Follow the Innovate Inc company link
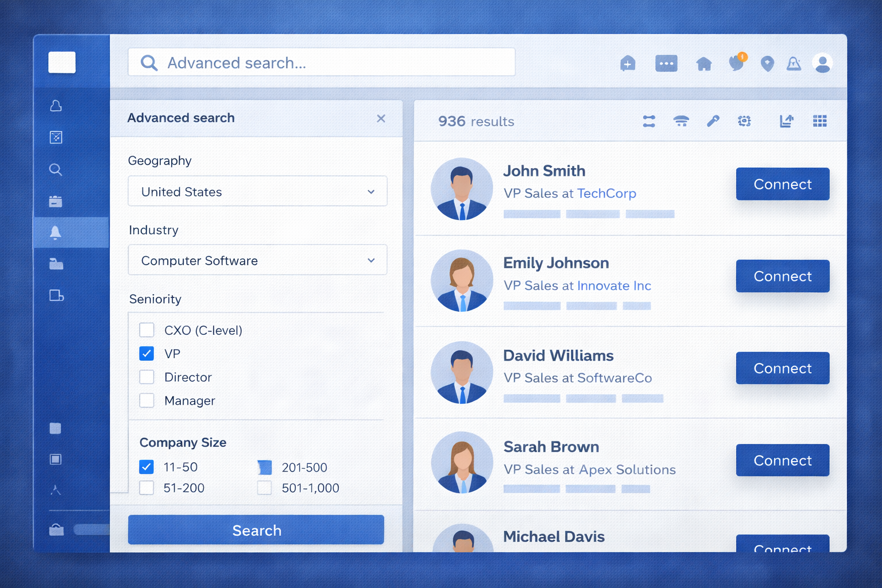The image size is (882, 588). [614, 285]
